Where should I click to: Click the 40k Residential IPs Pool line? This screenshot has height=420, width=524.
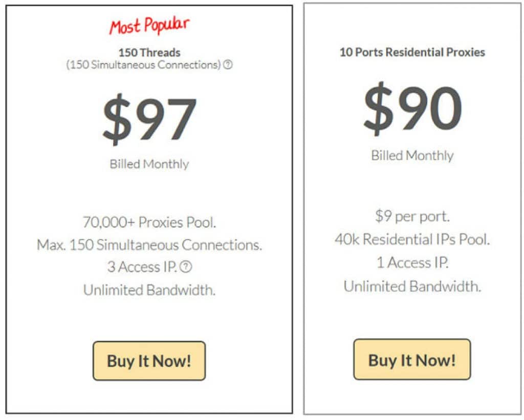(x=412, y=239)
